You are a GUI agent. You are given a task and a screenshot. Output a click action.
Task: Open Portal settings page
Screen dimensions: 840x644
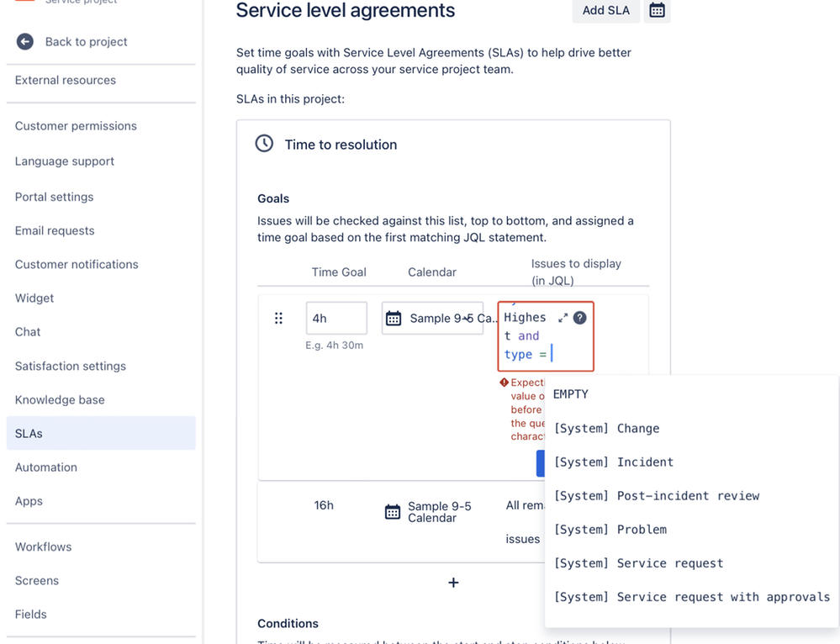(54, 197)
